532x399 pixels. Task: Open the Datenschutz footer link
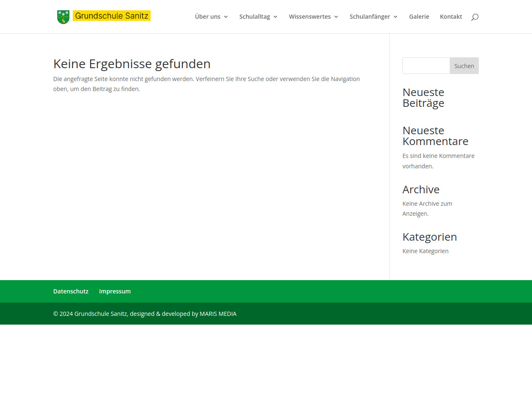pyautogui.click(x=71, y=291)
